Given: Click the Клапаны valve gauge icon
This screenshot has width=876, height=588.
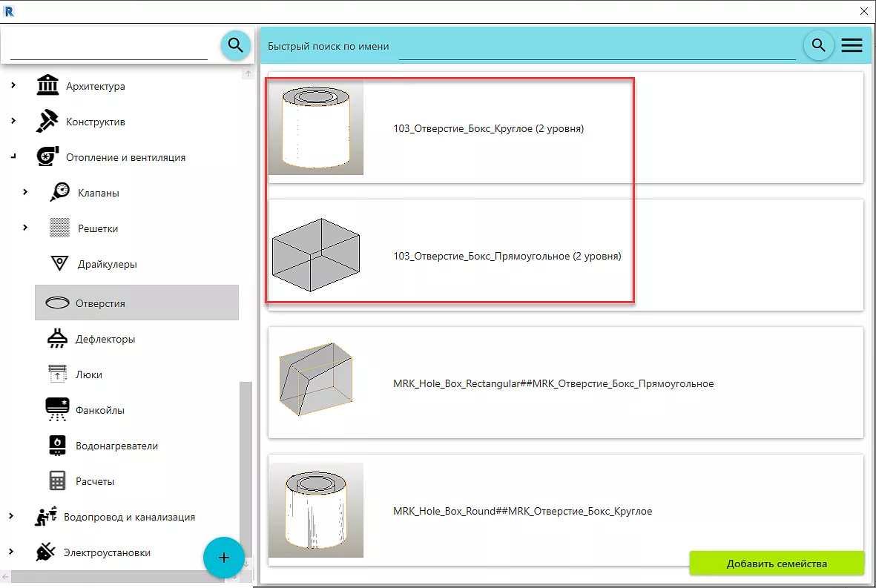Looking at the screenshot, I should click(60, 193).
